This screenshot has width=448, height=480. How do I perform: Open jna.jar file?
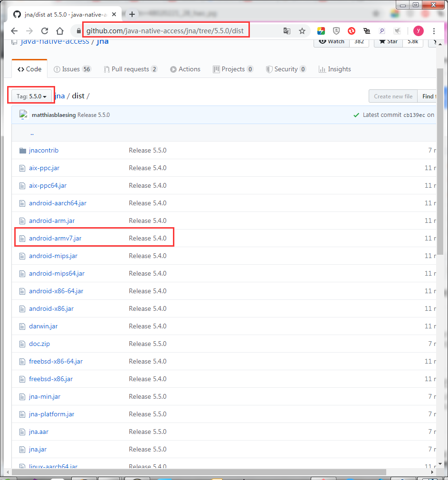(x=38, y=450)
